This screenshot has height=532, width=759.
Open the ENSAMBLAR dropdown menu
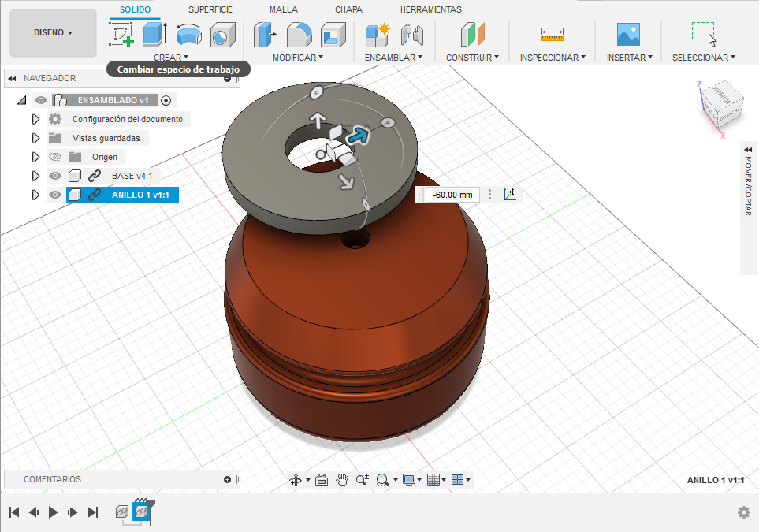pos(393,58)
